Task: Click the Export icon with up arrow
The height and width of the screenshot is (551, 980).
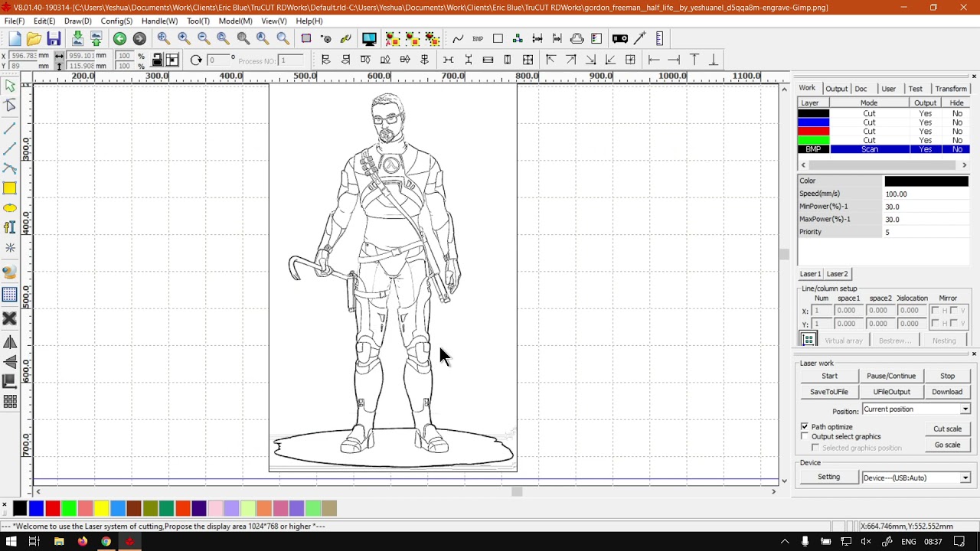Action: tap(96, 38)
